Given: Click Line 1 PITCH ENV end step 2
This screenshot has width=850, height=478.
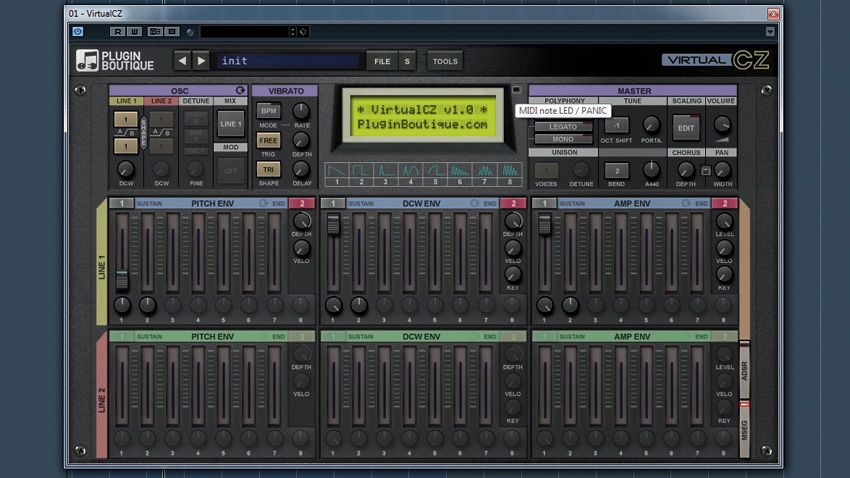Looking at the screenshot, I should (x=302, y=203).
